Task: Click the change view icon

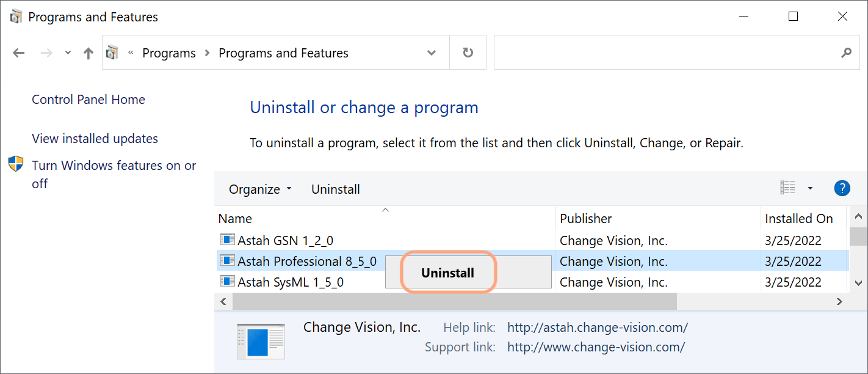Action: point(787,188)
